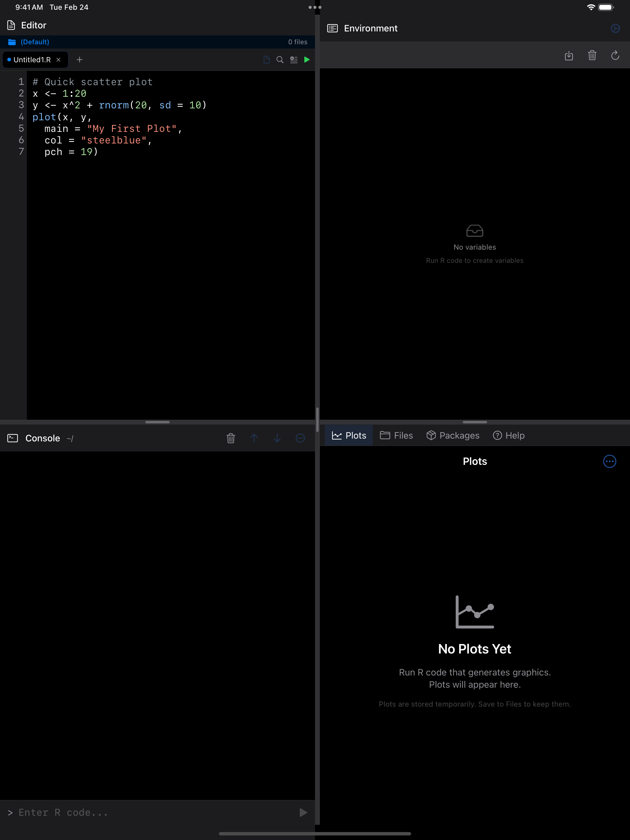Run the current R script

307,60
